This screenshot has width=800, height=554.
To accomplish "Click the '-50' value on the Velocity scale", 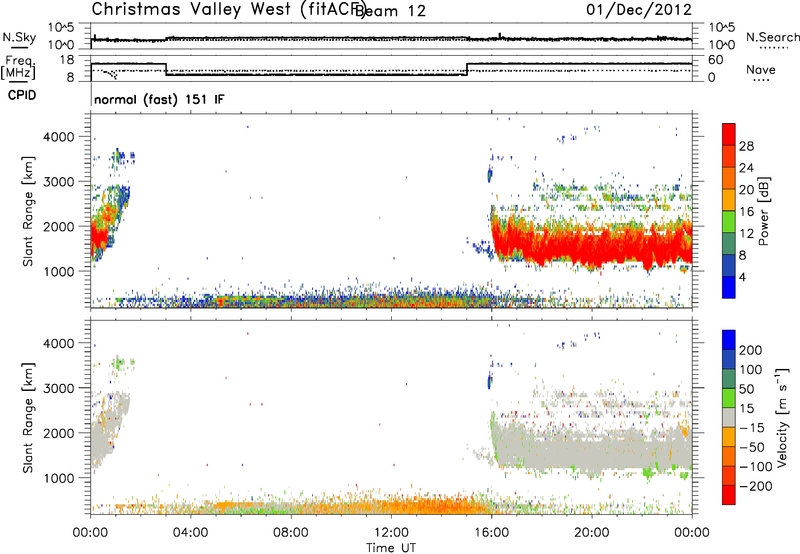I will click(x=752, y=447).
